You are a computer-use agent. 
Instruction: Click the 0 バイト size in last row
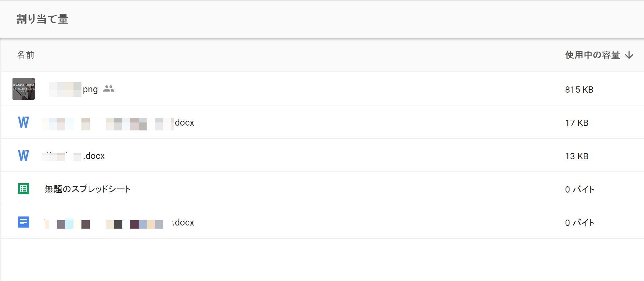580,223
